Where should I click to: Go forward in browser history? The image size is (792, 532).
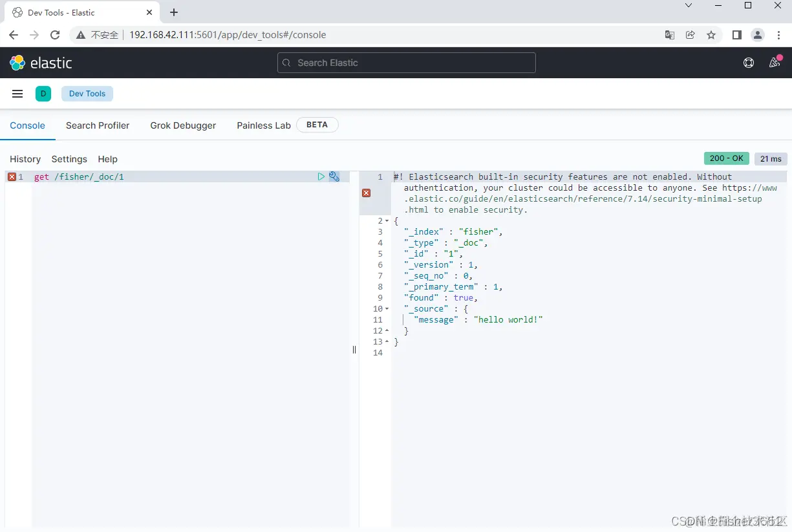point(34,35)
